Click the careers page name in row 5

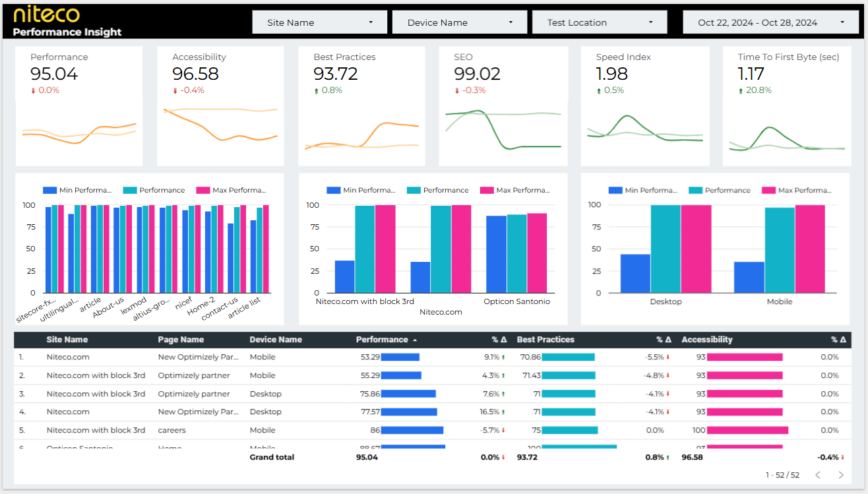point(171,430)
